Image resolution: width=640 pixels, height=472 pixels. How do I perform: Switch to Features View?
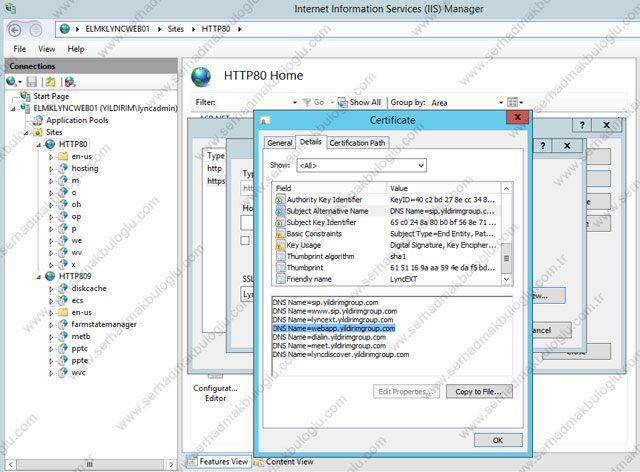[x=219, y=461]
